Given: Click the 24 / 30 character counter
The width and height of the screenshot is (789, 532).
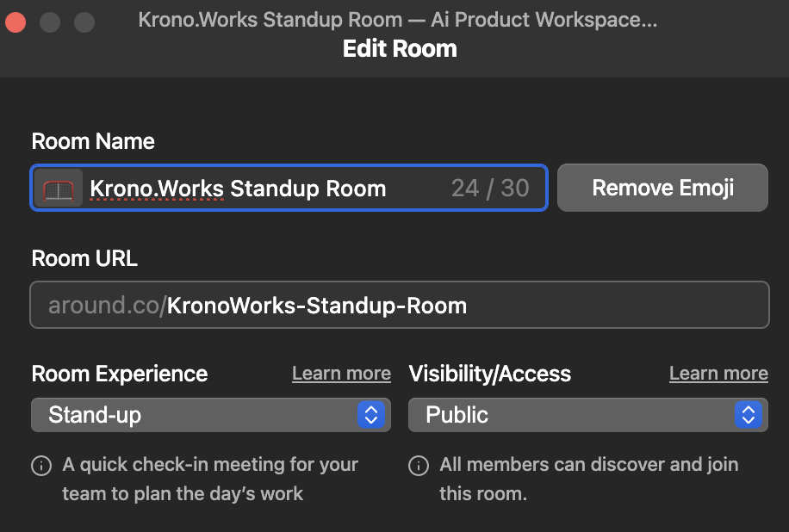Looking at the screenshot, I should tap(490, 188).
